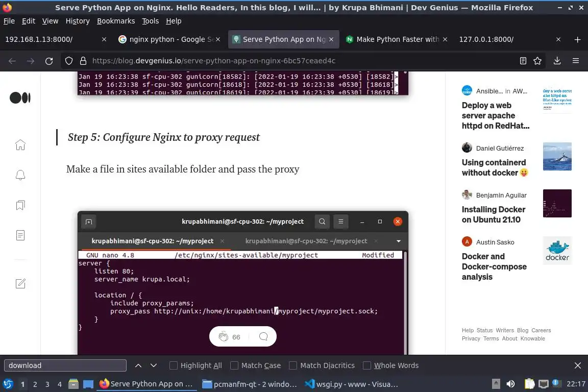The image size is (588, 392).
Task: Open the Help menu
Action: click(174, 21)
